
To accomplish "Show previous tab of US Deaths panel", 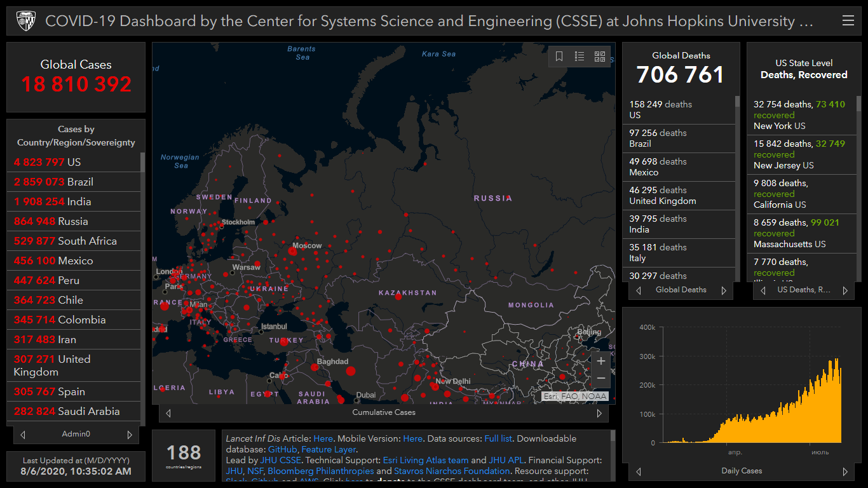I will click(x=763, y=290).
